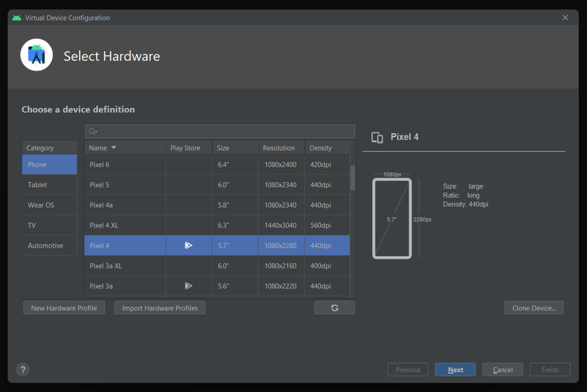Screen dimensions: 587x392
Task: Click the Clone Device button
Action: (x=534, y=308)
